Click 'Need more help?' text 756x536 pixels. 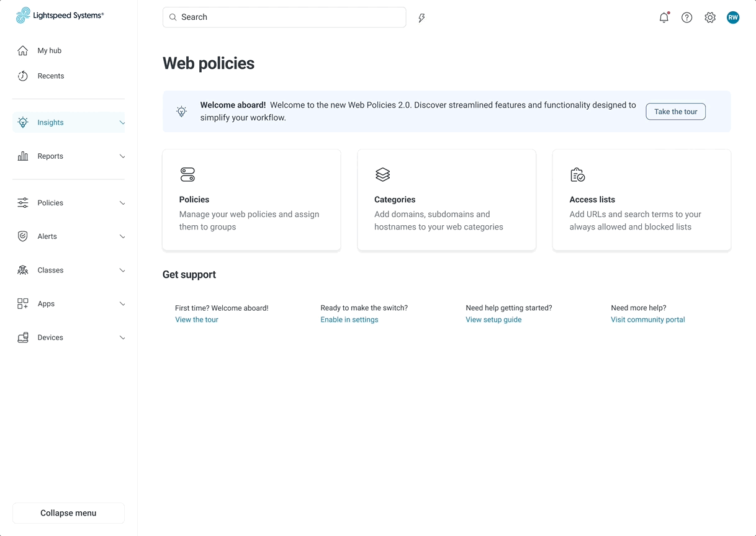pos(639,308)
